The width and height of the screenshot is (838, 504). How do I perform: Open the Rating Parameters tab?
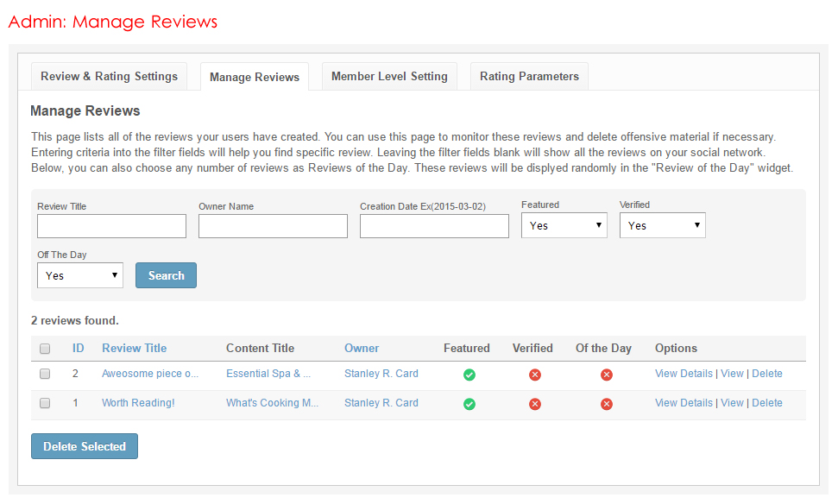529,76
